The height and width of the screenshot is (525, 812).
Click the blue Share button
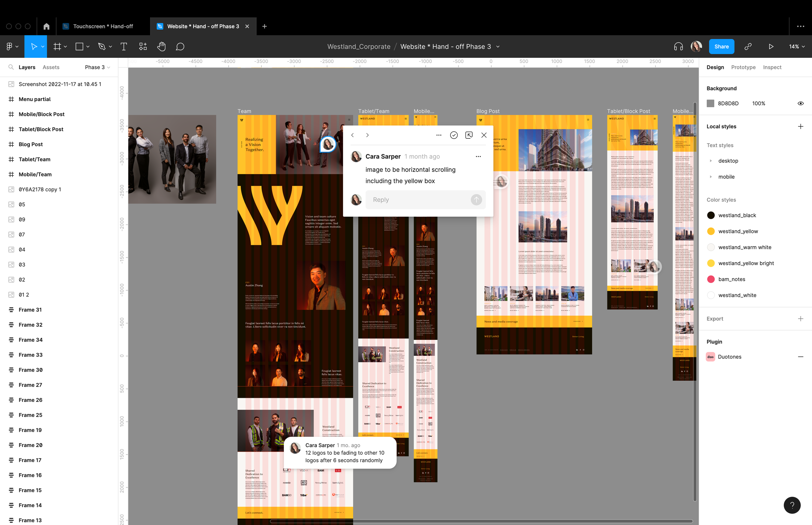(x=721, y=47)
